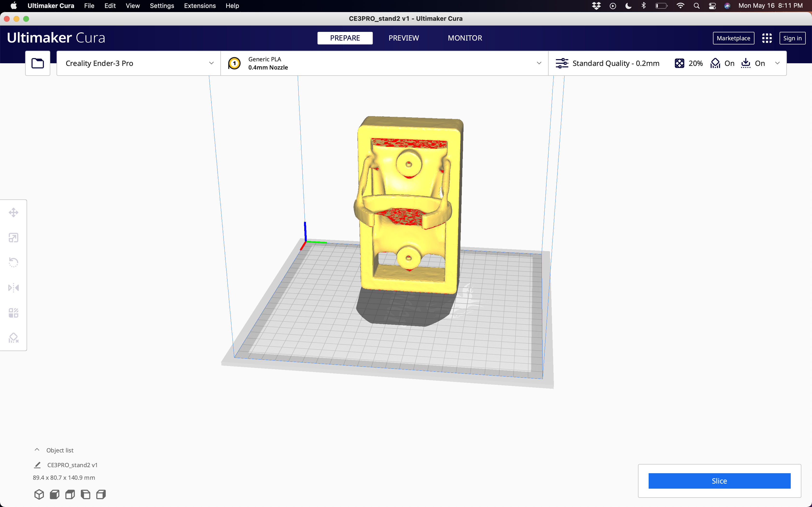Collapse the Object list panel
This screenshot has width=812, height=507.
click(x=37, y=450)
